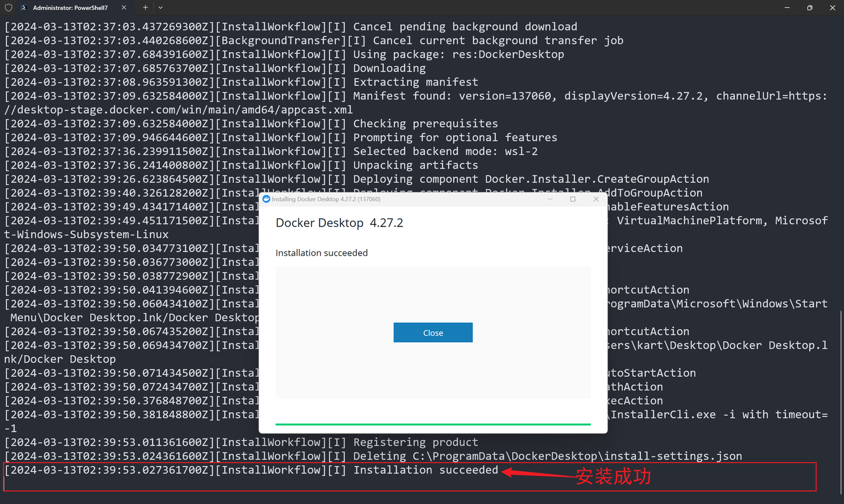Maximize the Docker Desktop installer window
844x504 pixels.
tap(573, 199)
